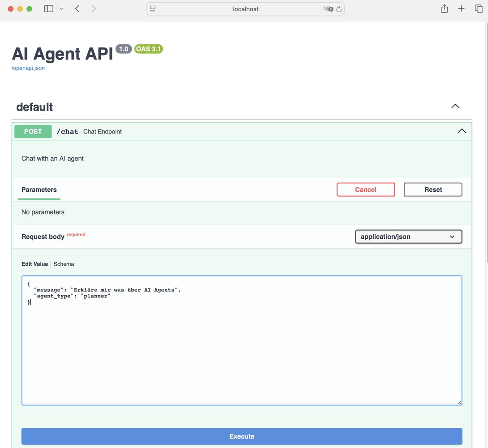Open the Share icon in toolbar

coord(444,9)
